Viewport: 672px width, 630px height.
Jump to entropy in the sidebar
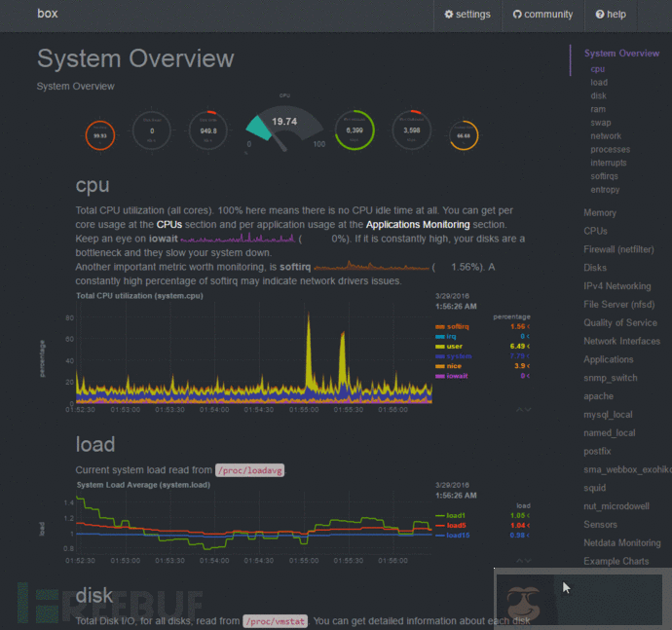605,190
